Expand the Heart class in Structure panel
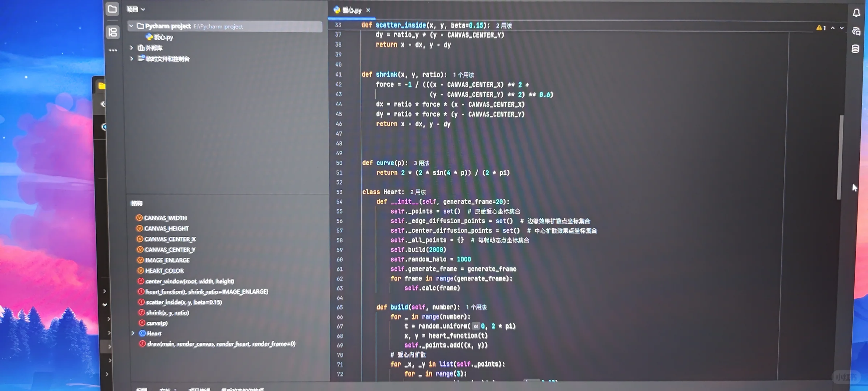Screen dimensions: 868x391 click(x=133, y=333)
